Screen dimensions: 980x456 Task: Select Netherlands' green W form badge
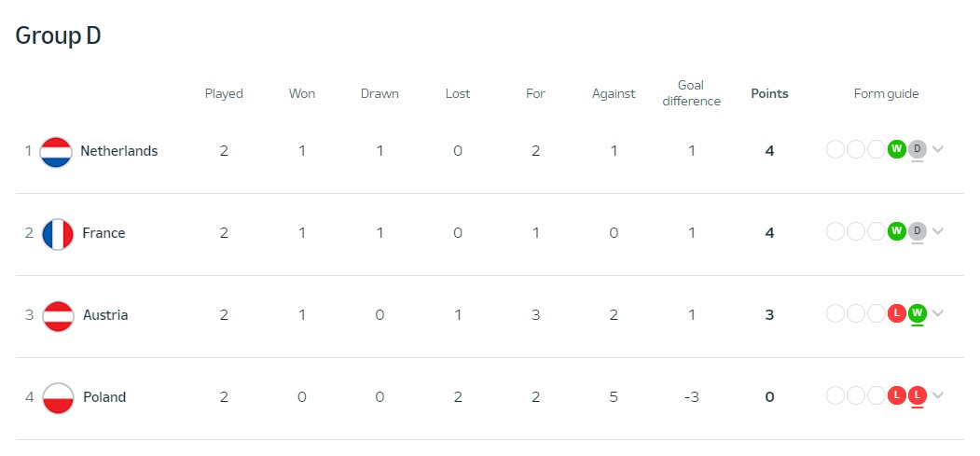897,149
